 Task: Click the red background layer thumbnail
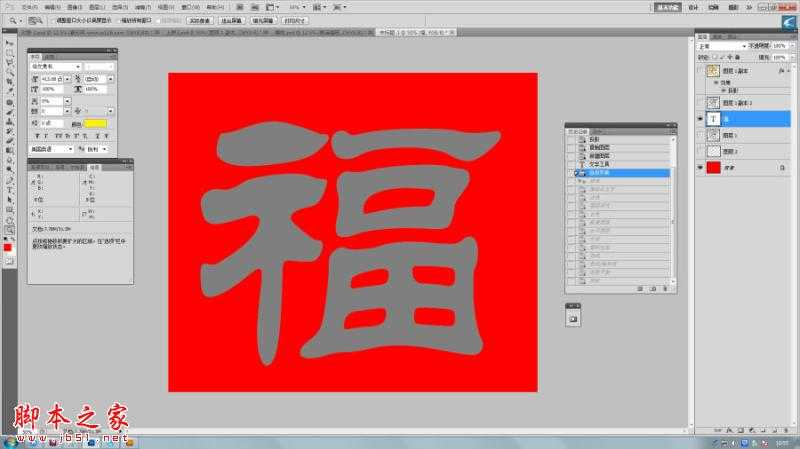pos(713,168)
